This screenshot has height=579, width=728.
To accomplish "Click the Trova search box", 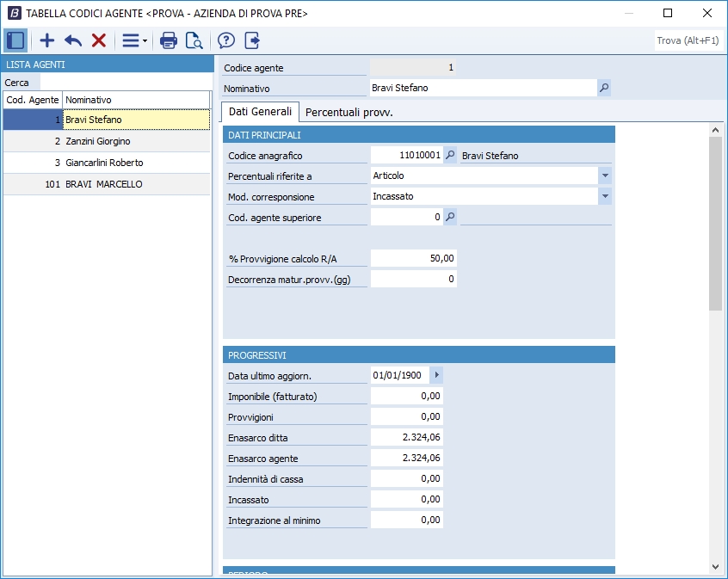I will point(688,40).
